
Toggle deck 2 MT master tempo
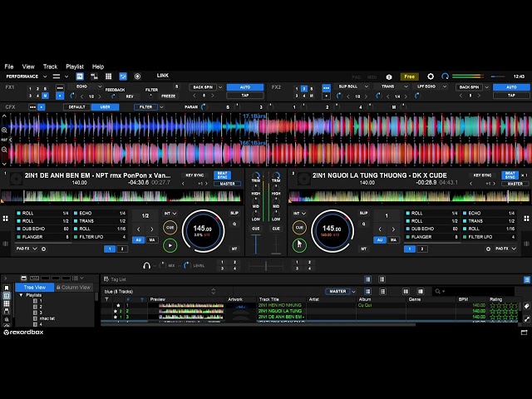364,249
